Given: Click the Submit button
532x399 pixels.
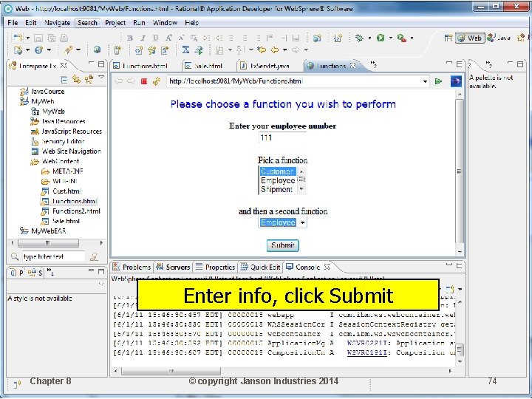Looking at the screenshot, I should click(x=282, y=245).
